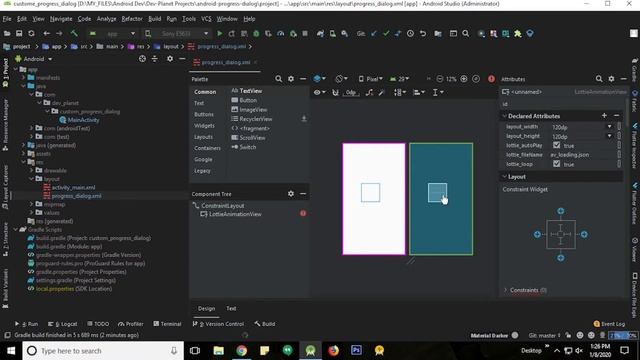Open Chrome from the Windows taskbar

[242, 351]
